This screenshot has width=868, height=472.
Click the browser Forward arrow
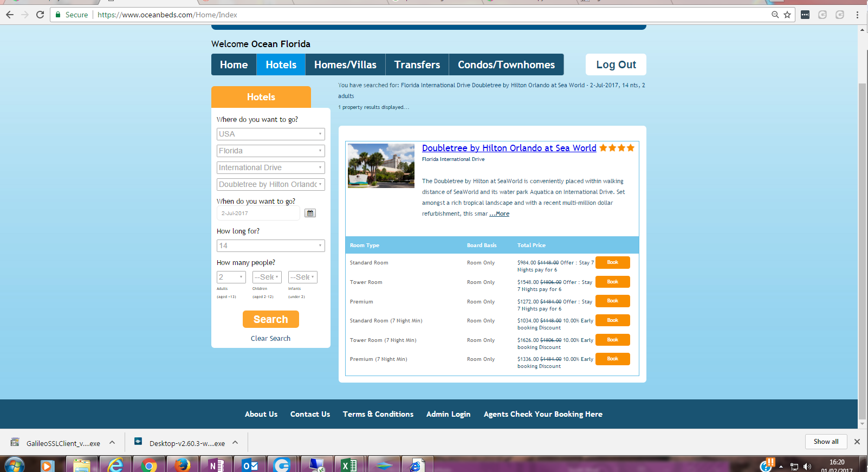(25, 15)
